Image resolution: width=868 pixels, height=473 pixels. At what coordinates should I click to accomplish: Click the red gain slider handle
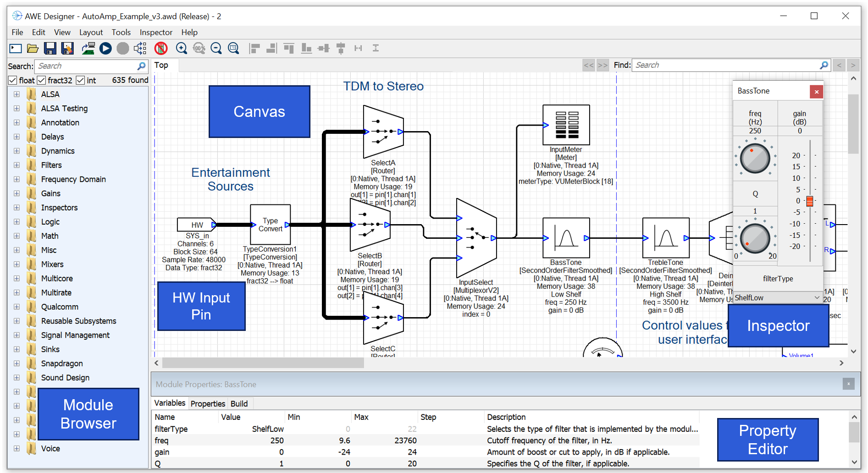810,201
